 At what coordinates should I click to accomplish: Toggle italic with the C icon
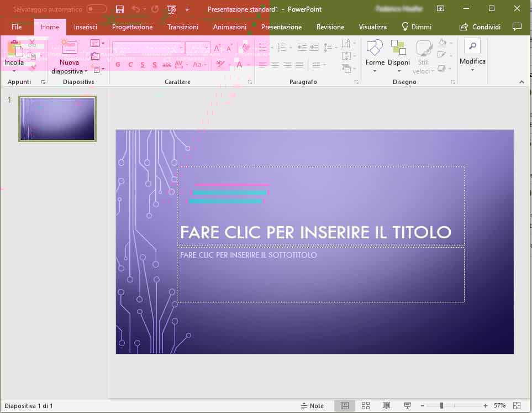[130, 65]
